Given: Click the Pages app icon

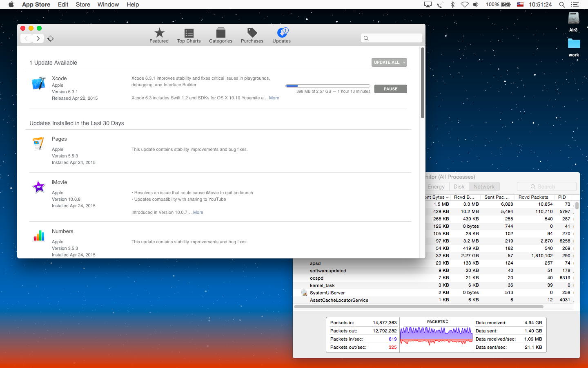Looking at the screenshot, I should (x=39, y=144).
